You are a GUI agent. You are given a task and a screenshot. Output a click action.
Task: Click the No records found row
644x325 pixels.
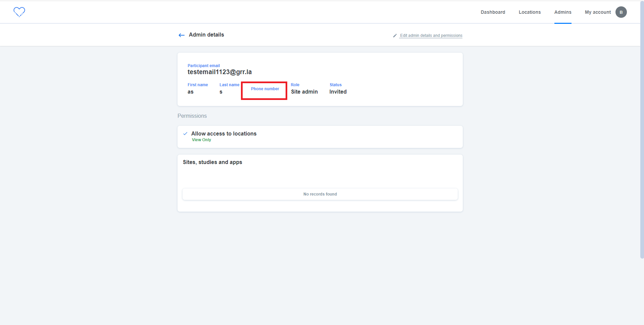point(320,194)
